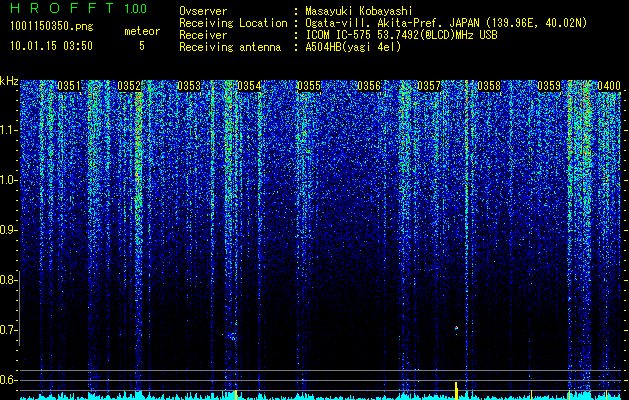Click the 0359 time marker

[x=549, y=86]
